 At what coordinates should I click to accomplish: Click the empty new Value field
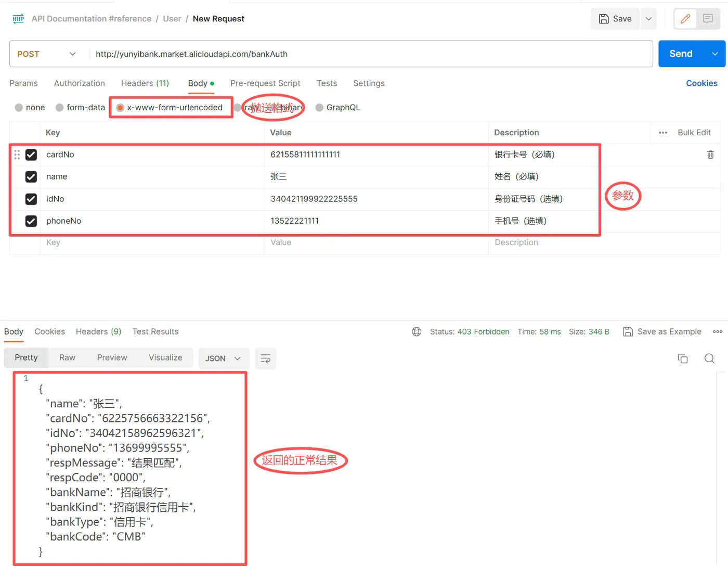pos(376,242)
